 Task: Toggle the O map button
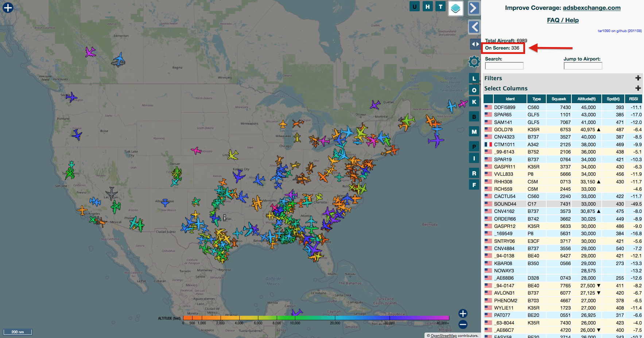point(474,90)
